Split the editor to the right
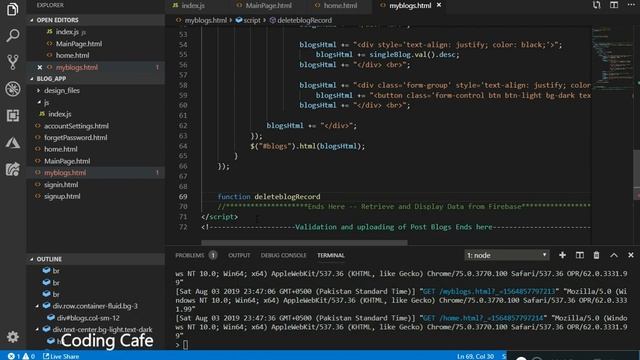The width and height of the screenshot is (640, 360). [x=613, y=5]
